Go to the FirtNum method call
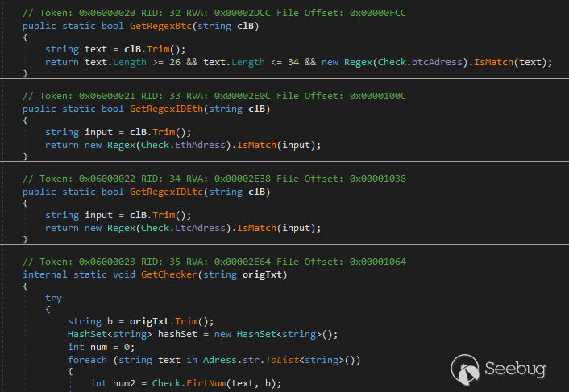The image size is (569, 392). pos(206,383)
